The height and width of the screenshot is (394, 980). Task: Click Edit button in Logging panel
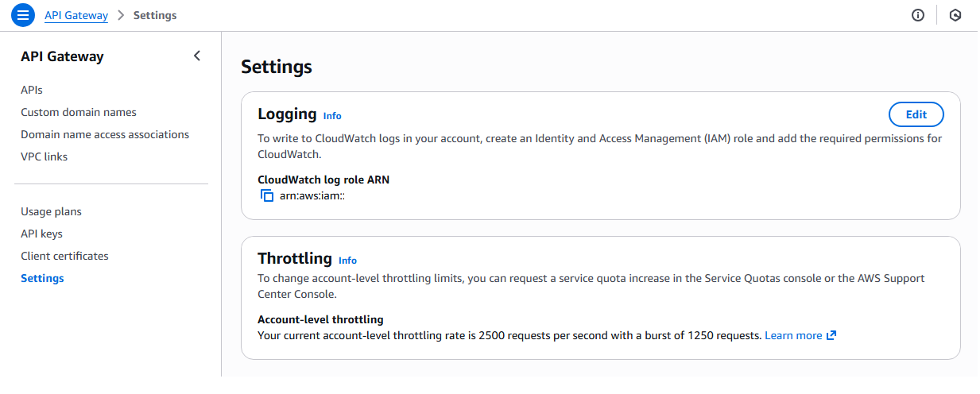point(916,114)
